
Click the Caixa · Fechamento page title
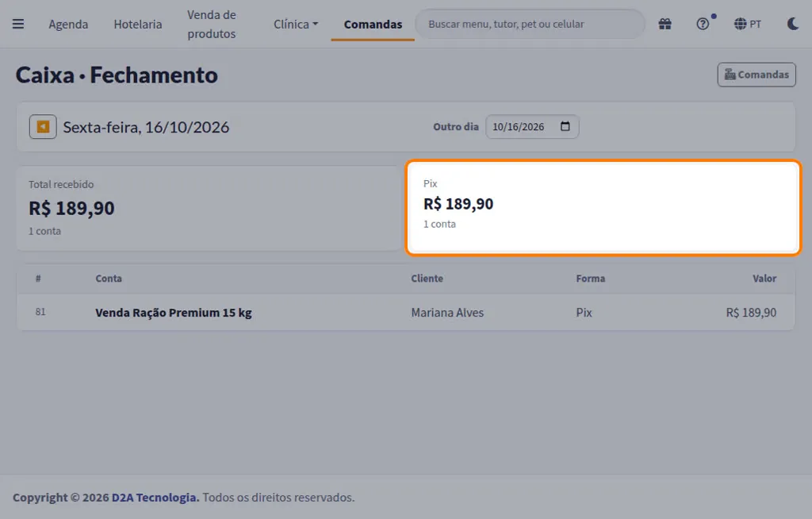[x=117, y=75]
